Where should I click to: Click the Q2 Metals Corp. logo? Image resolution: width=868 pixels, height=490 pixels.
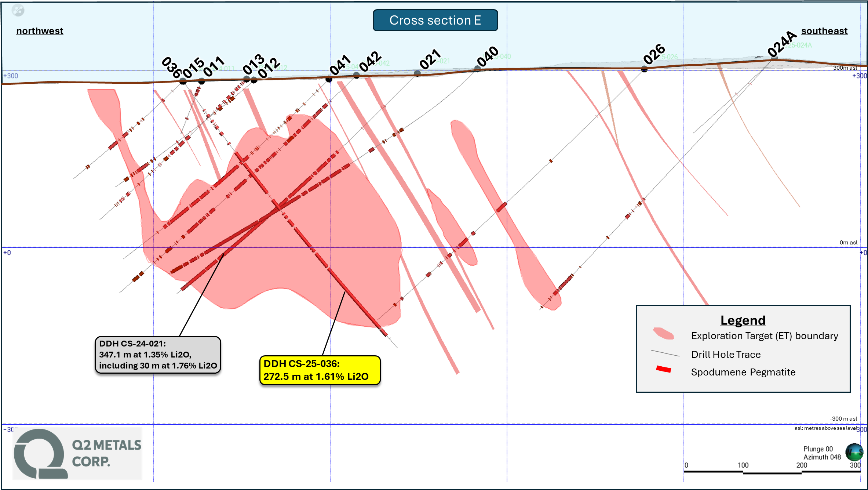click(x=77, y=454)
